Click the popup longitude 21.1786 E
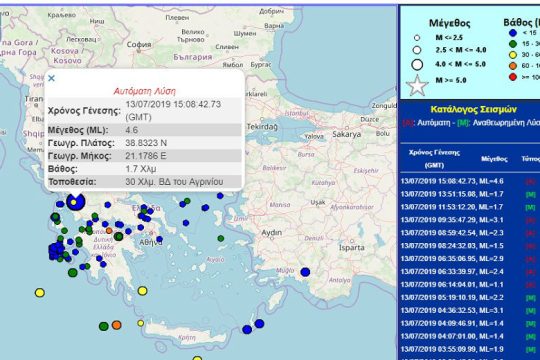 [146, 156]
